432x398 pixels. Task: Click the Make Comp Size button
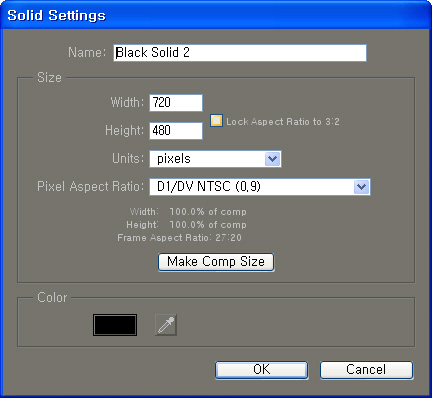(x=216, y=262)
